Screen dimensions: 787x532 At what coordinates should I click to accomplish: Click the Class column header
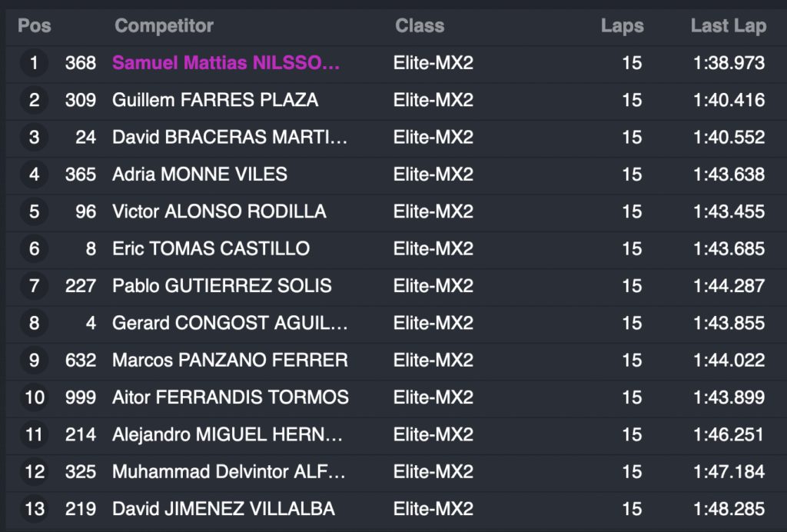420,25
